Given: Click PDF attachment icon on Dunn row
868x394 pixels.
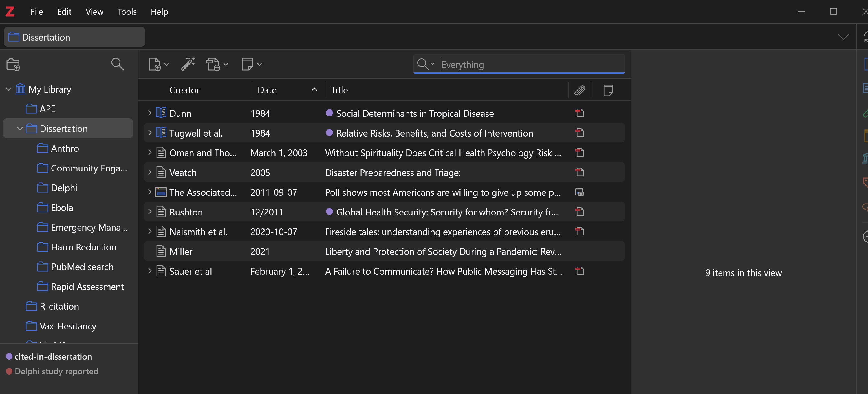Looking at the screenshot, I should click(x=580, y=113).
